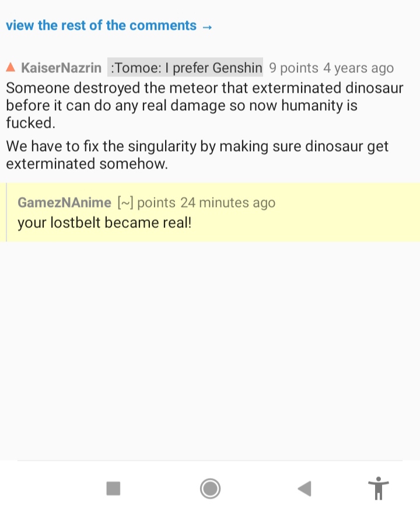Click the meteor exterminated dinosaur comment paragraph
Image resolution: width=420 pixels, height=516 pixels.
(204, 97)
